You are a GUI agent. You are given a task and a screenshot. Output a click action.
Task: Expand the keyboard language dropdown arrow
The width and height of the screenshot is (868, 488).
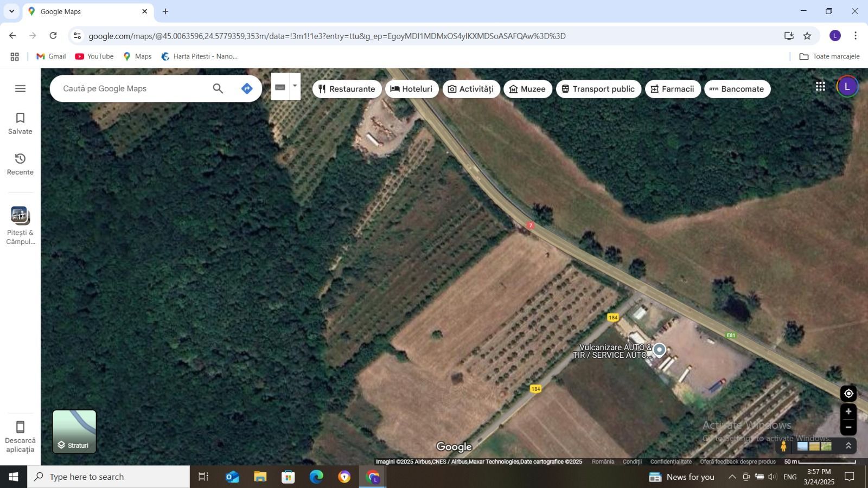coord(294,86)
